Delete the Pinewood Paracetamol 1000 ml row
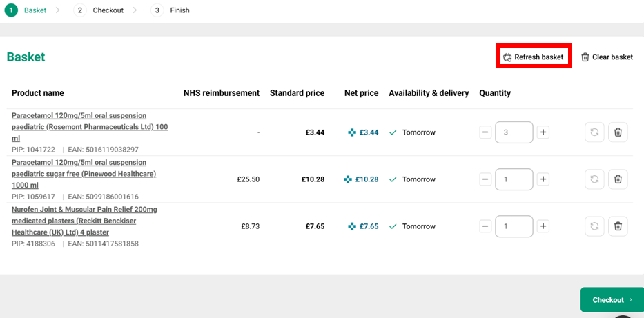Image resolution: width=644 pixels, height=318 pixels. tap(618, 179)
